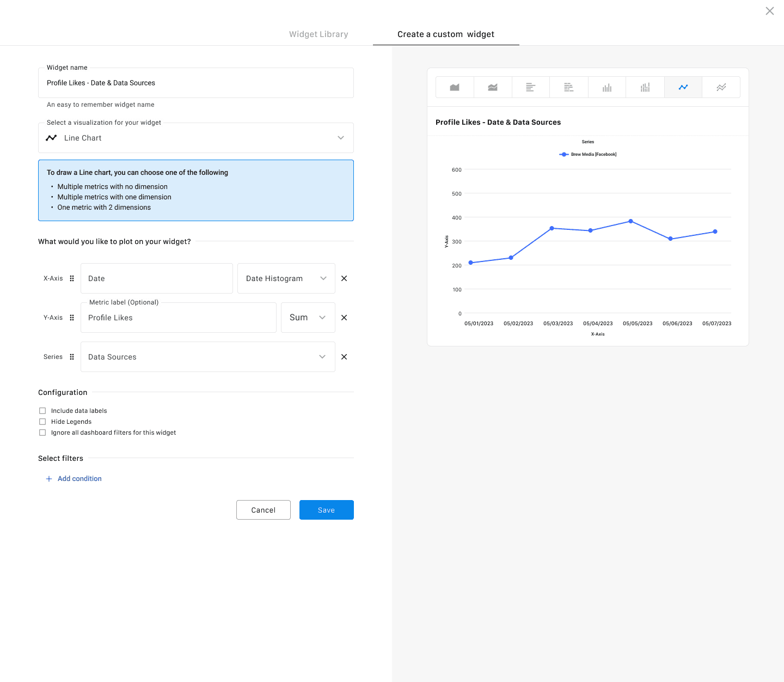Remove the X-Axis Date row
The width and height of the screenshot is (784, 682).
click(344, 278)
